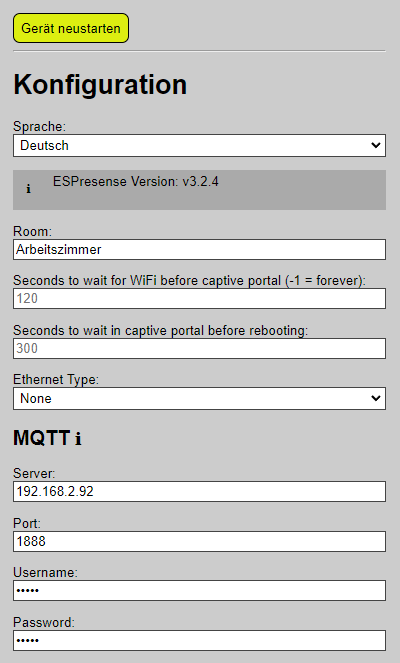
Task: Click the "Room:" label
Action: (x=33, y=231)
